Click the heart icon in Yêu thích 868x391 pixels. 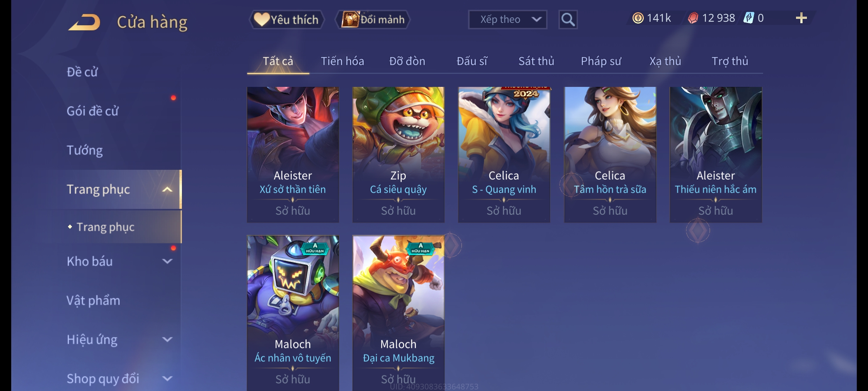pos(261,20)
